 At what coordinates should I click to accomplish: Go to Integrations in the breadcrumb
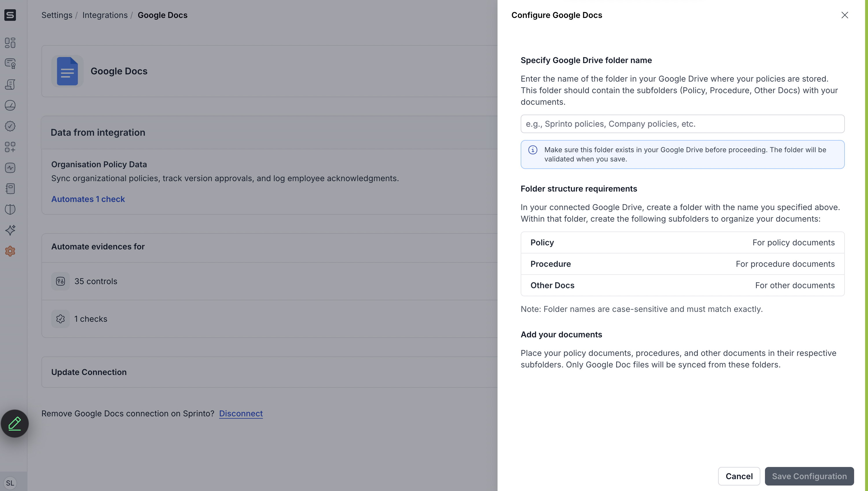[105, 15]
